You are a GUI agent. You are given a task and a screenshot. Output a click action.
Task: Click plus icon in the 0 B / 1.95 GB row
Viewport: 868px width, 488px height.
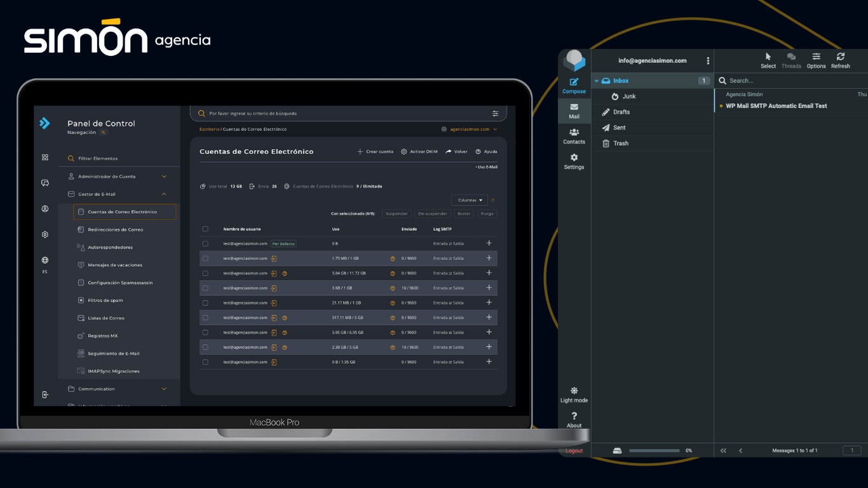point(489,362)
